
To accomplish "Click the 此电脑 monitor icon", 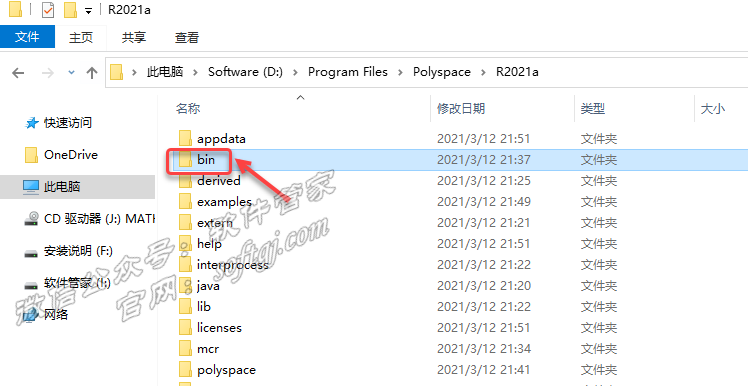I will point(31,187).
